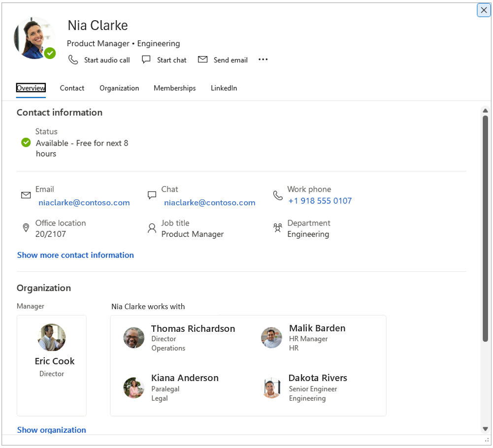Switch to the Contact tab
The width and height of the screenshot is (493, 448).
tap(72, 88)
